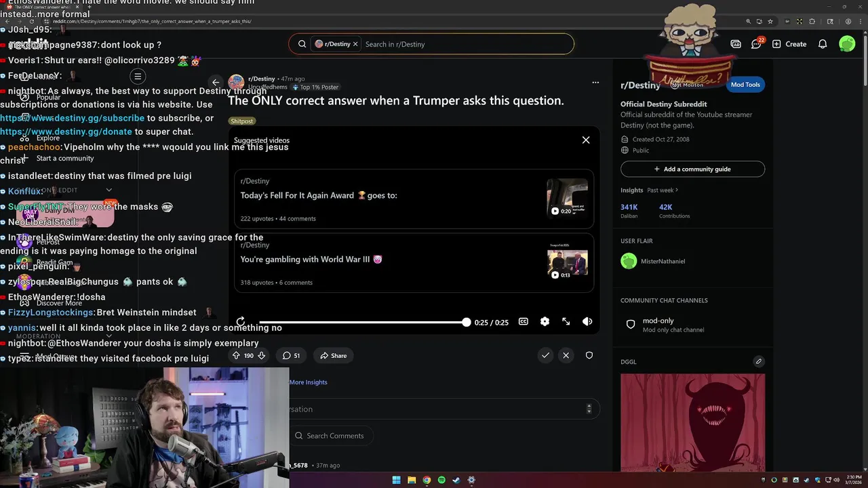Open the 51 comments button
Viewport: 868px width, 488px height.
pos(292,355)
